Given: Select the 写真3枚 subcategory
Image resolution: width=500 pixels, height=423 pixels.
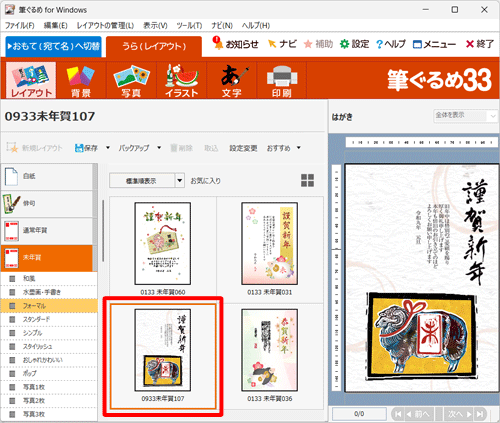Looking at the screenshot, I should pos(49,414).
